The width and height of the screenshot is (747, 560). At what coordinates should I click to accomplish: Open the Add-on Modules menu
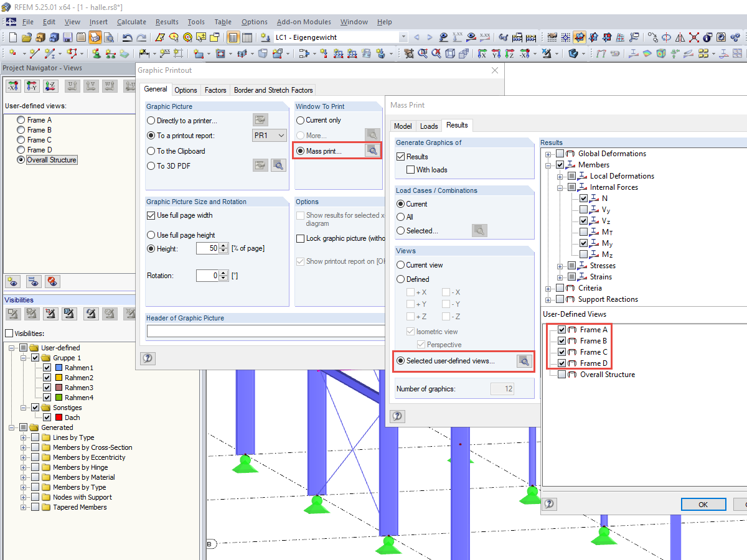click(x=304, y=22)
